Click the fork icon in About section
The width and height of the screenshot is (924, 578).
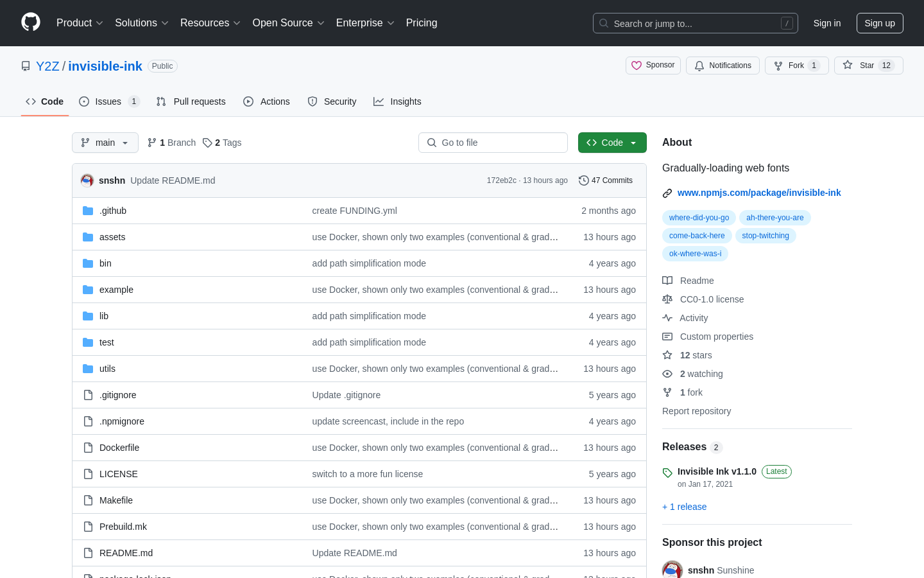coord(667,392)
